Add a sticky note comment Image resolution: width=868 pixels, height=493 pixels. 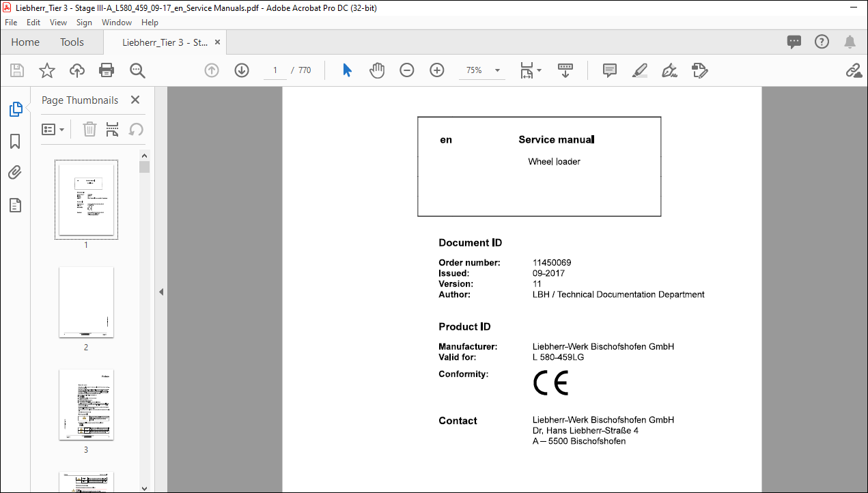pos(610,70)
